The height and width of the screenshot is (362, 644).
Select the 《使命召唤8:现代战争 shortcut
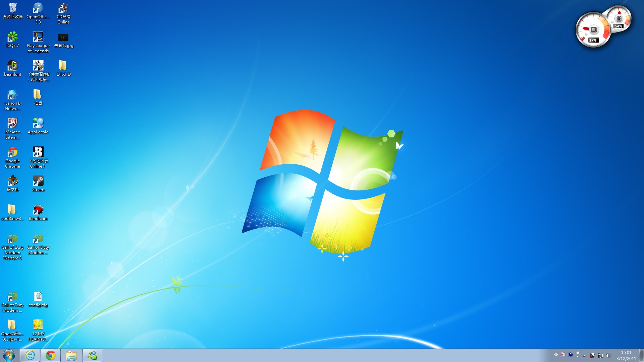tap(38, 71)
